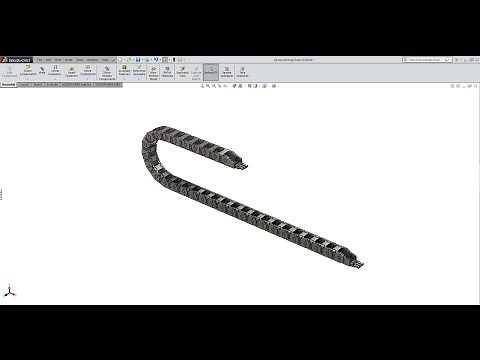Open the Tools menu
480x360 pixels.
(79, 60)
